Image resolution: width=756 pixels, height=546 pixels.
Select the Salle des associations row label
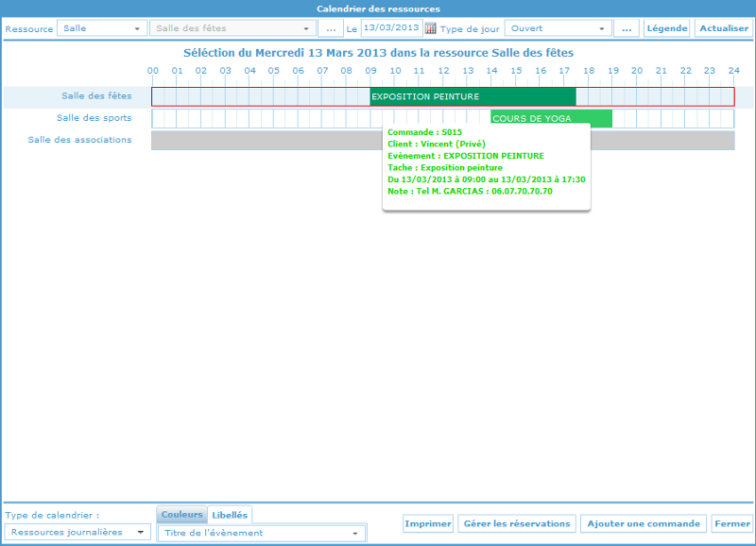79,140
